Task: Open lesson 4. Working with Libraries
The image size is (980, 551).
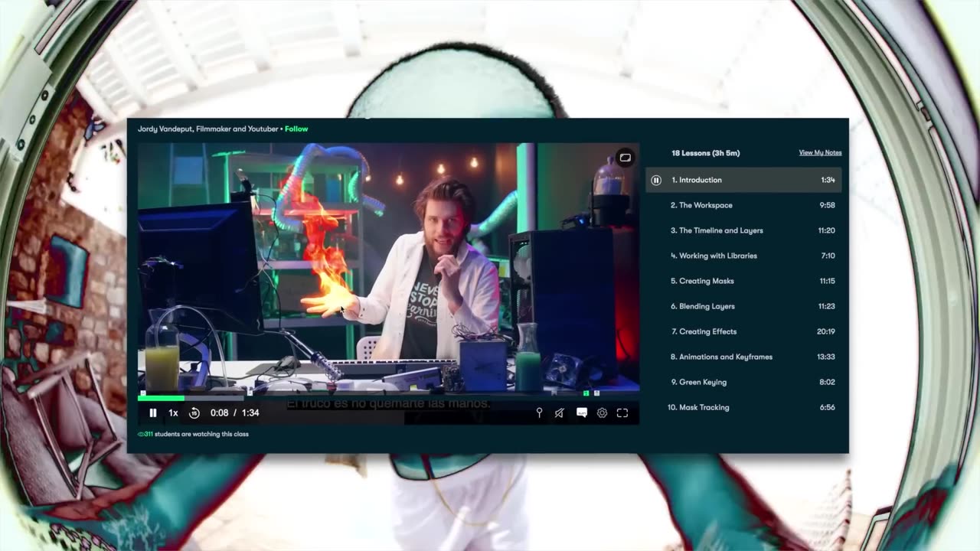Action: [743, 256]
